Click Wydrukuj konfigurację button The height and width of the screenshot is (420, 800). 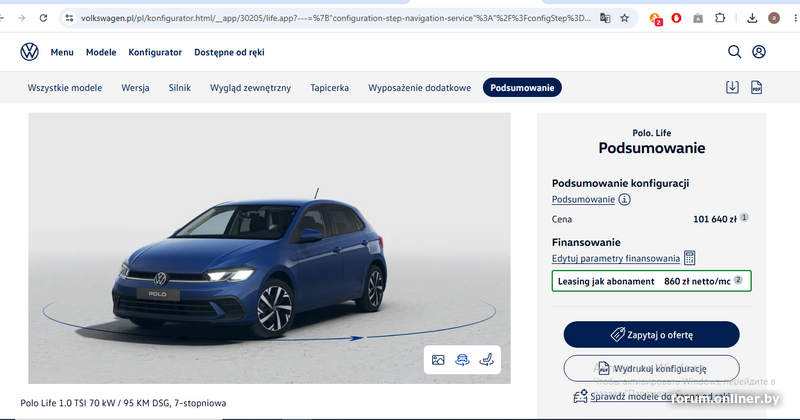(652, 368)
